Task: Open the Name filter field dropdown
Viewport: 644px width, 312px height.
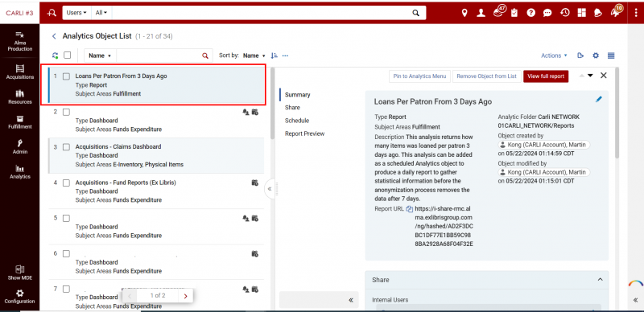Action: tap(100, 55)
